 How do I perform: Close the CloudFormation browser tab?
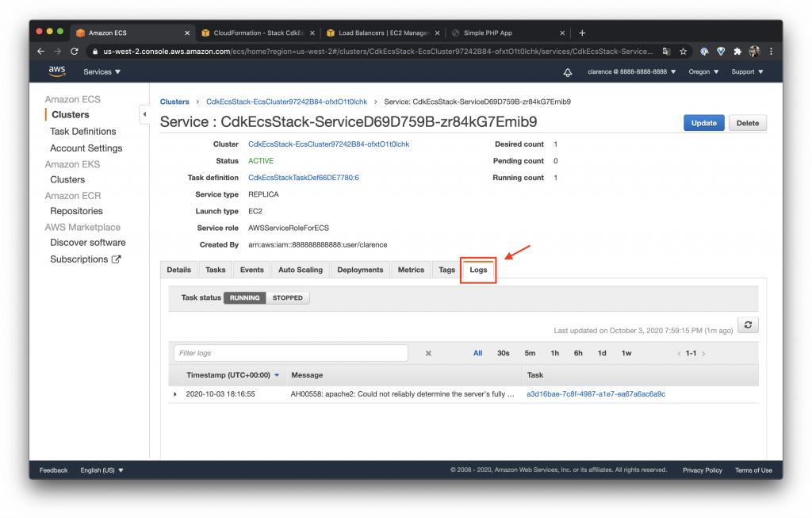[x=312, y=33]
